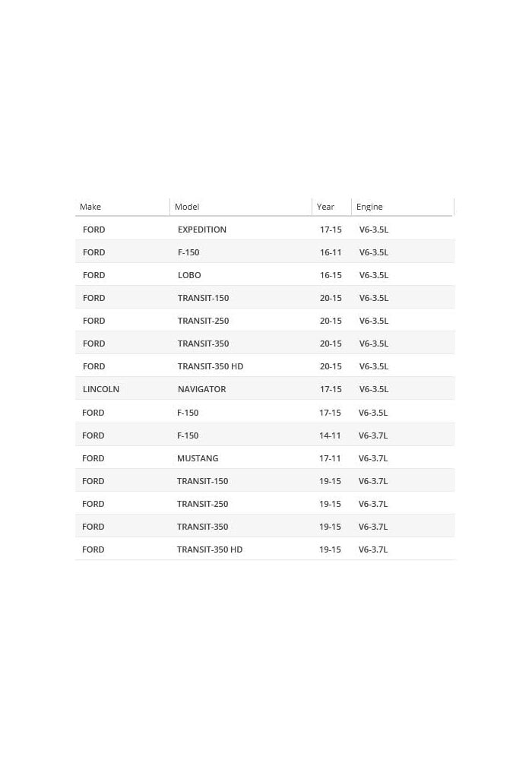
Task: Select TRANSIT-150 with V6-3.5L engine
Action: point(265,298)
